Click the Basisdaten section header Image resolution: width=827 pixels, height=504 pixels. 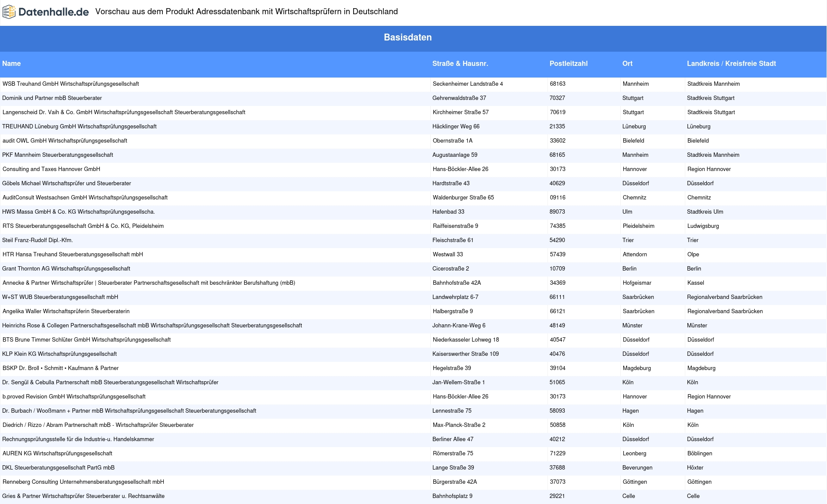tap(408, 37)
